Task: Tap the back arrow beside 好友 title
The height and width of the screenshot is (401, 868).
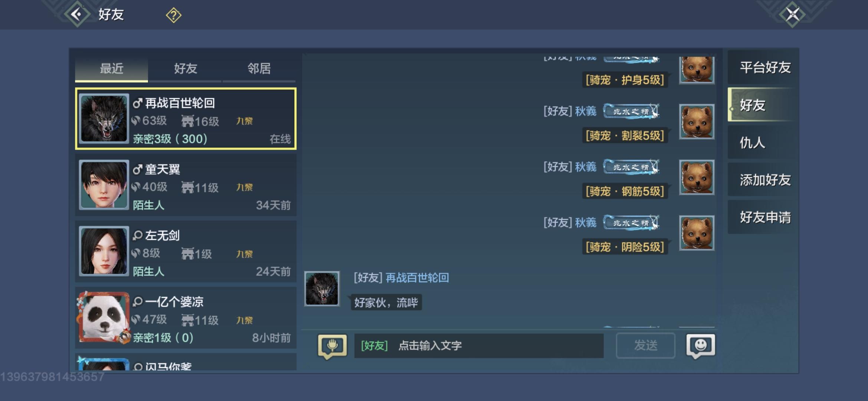Action: [x=77, y=14]
